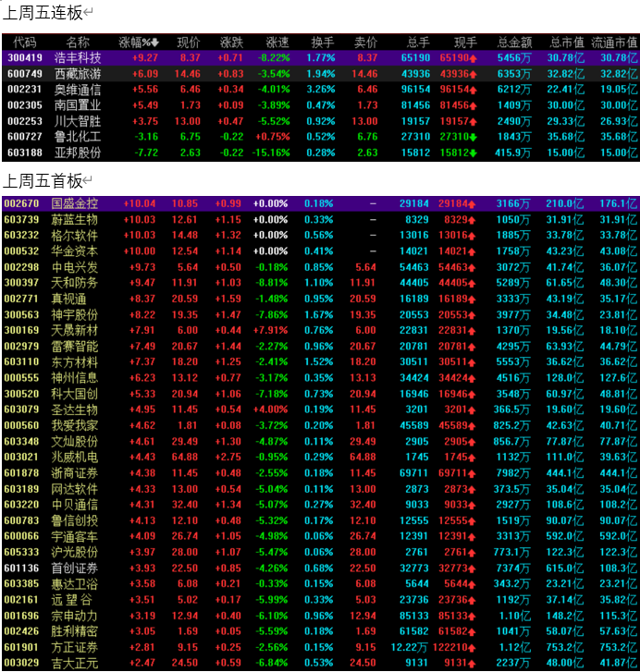Select 华金资本 stock name
The height and width of the screenshot is (672, 640).
74,250
